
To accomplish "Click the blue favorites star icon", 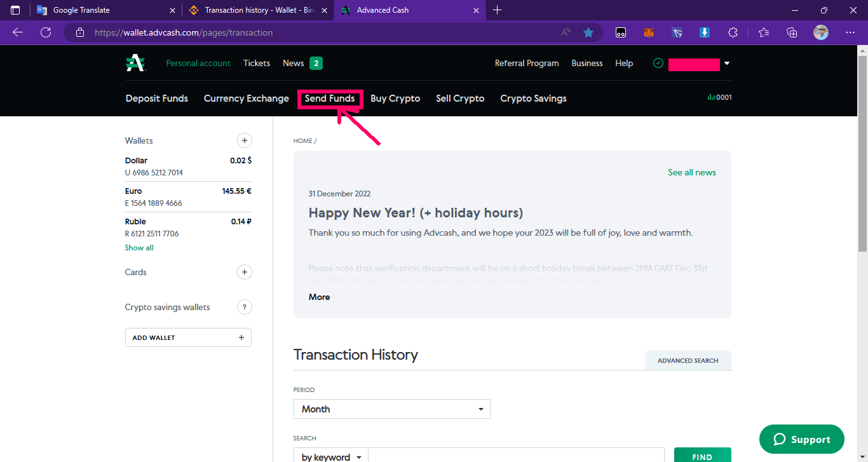I will click(588, 32).
